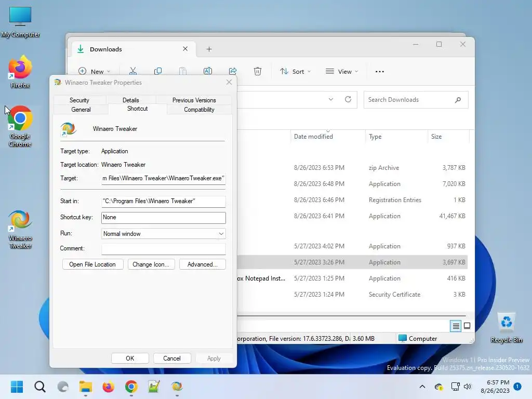Switch to the Previous Versions tab
This screenshot has width=532, height=399.
[x=194, y=100]
